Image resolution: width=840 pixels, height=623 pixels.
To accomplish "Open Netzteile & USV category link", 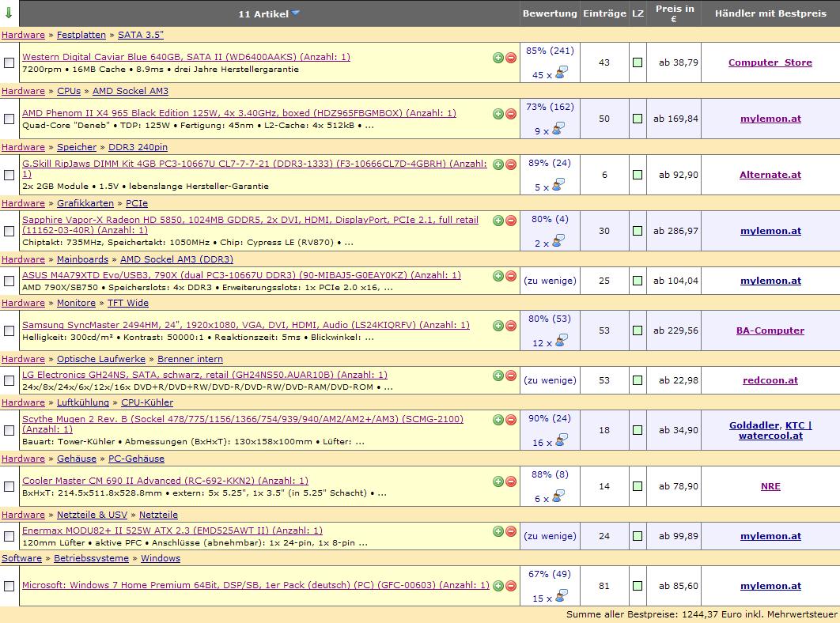I will coord(92,515).
